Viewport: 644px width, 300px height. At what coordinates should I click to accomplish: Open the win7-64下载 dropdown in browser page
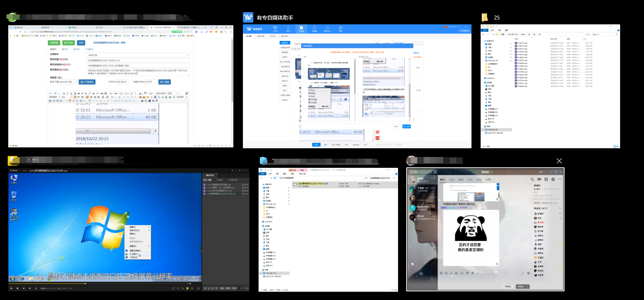tap(68, 82)
